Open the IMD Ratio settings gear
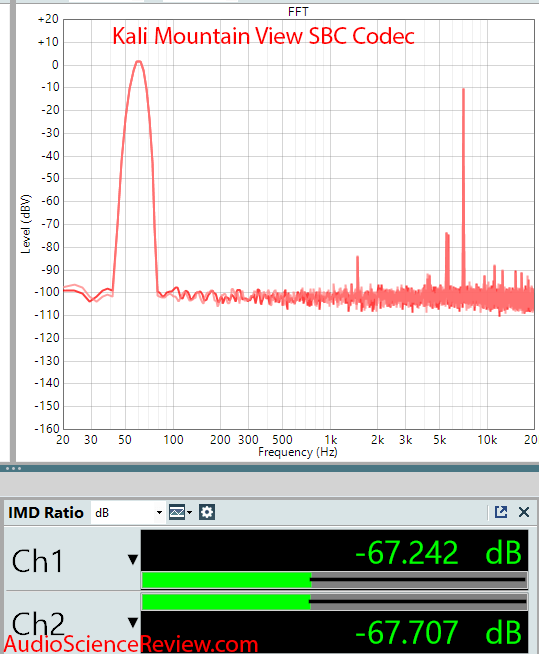 click(x=207, y=512)
